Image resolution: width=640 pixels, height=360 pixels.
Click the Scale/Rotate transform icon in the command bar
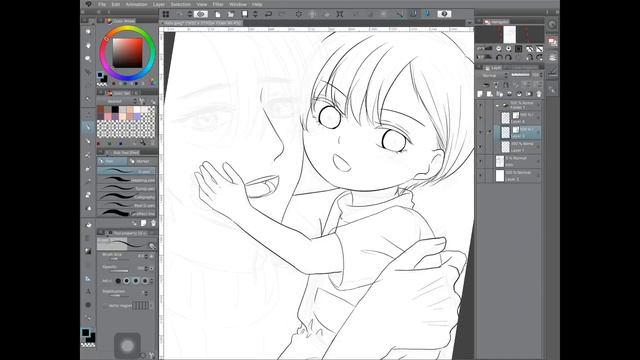tap(340, 14)
